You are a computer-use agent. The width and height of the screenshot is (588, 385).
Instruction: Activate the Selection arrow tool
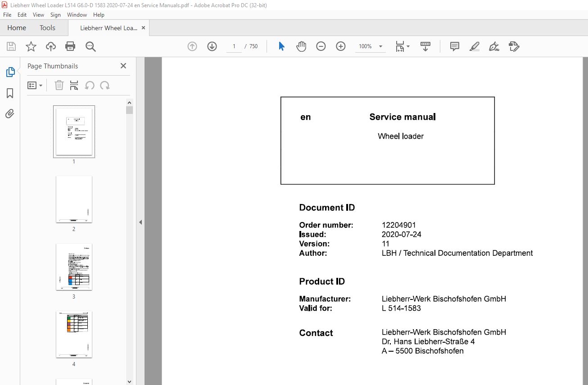pos(281,46)
